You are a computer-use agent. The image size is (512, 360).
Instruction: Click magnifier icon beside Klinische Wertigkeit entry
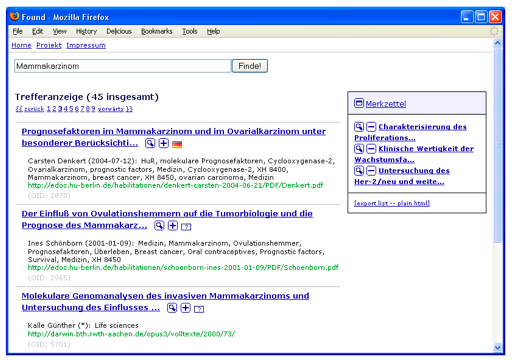pyautogui.click(x=359, y=149)
